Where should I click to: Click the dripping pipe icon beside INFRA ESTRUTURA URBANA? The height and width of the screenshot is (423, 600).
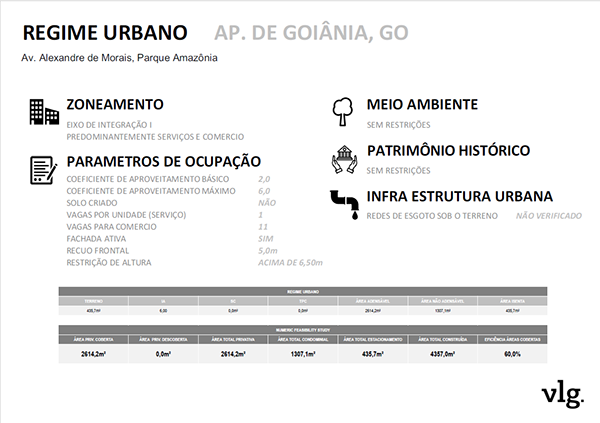coord(345,205)
